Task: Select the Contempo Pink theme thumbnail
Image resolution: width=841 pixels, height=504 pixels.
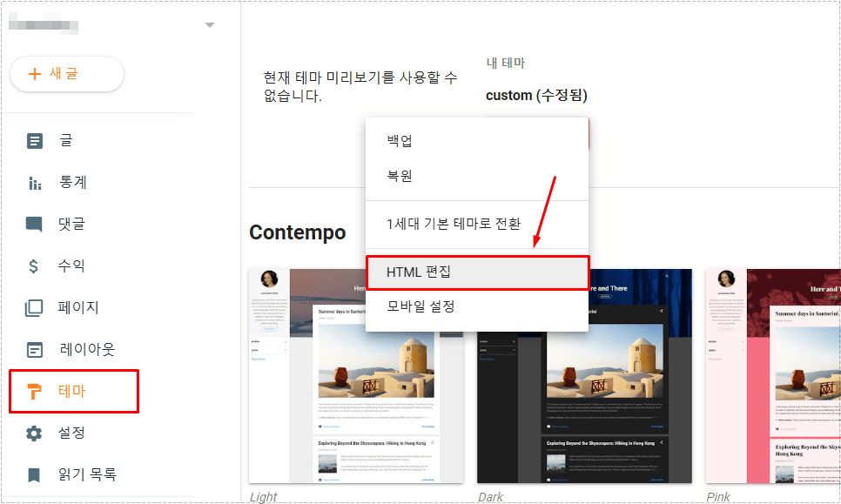Action: tap(773, 376)
